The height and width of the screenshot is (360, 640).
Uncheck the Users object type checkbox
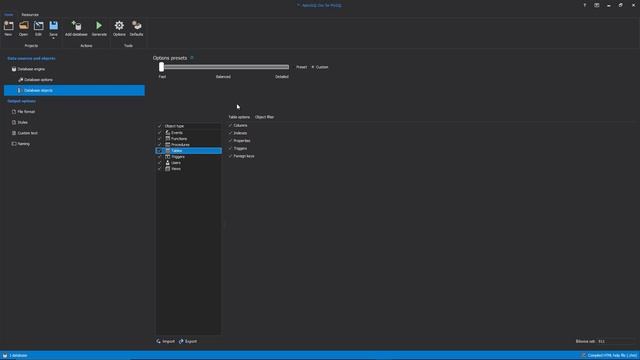[x=160, y=162]
